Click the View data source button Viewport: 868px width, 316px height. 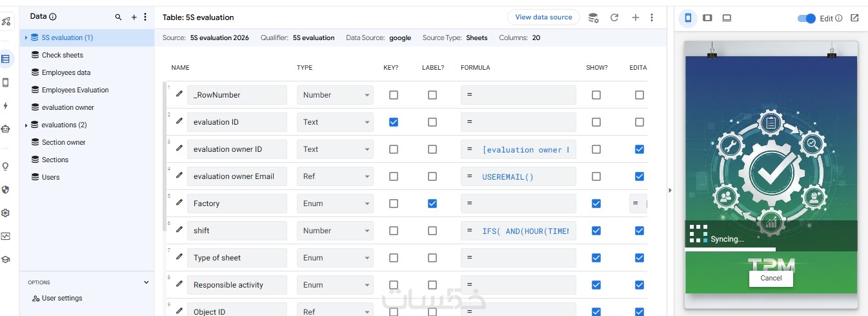click(543, 17)
